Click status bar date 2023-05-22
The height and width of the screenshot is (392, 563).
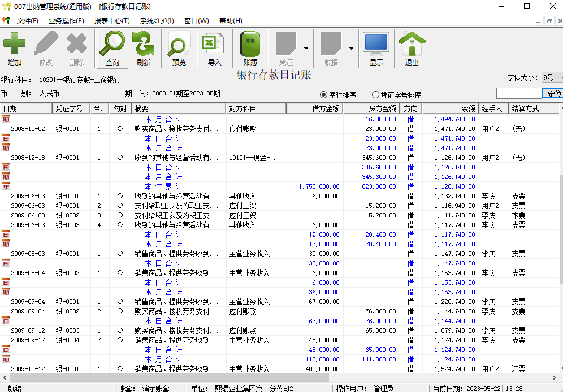[x=483, y=389]
